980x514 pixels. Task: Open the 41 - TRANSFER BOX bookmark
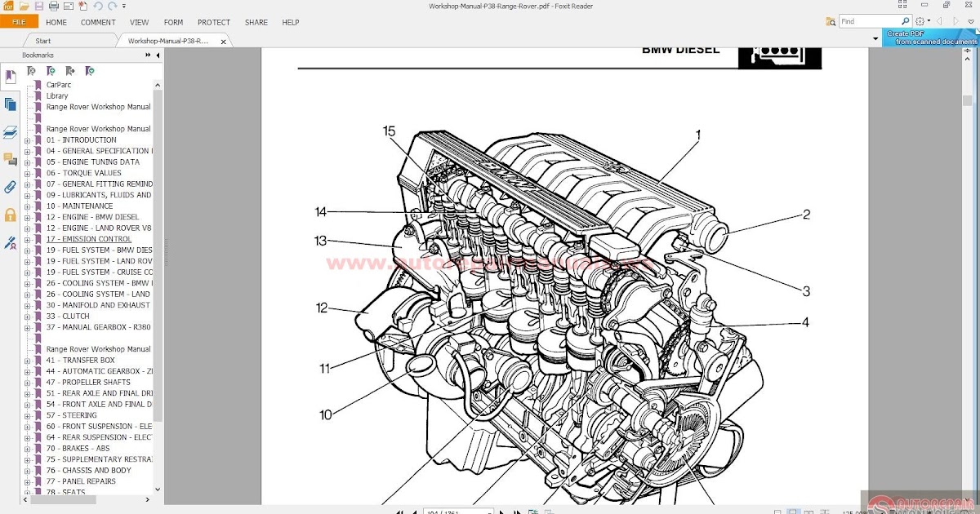(x=81, y=360)
